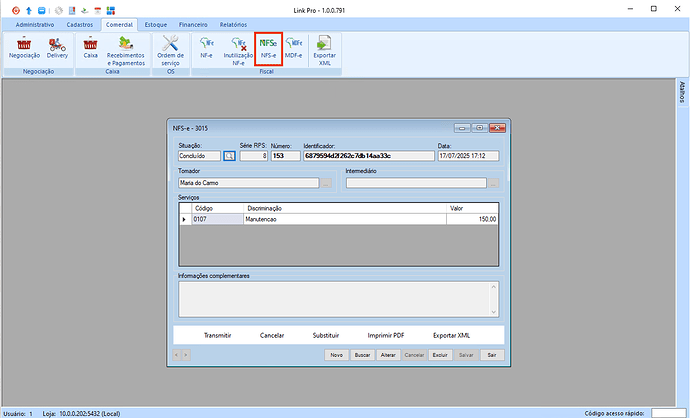Click the Delivery motorcycle icon
This screenshot has width=690, height=418.
click(57, 44)
